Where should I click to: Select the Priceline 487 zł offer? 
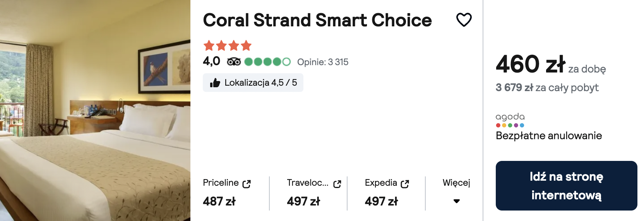[227, 193]
